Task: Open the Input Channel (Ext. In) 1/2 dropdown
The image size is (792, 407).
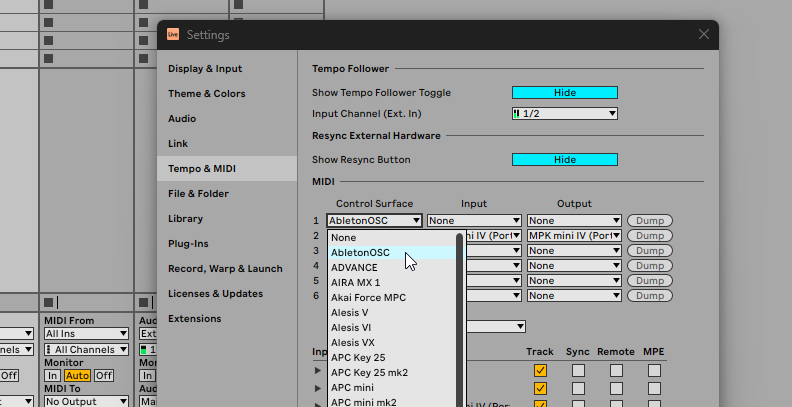Action: click(565, 114)
